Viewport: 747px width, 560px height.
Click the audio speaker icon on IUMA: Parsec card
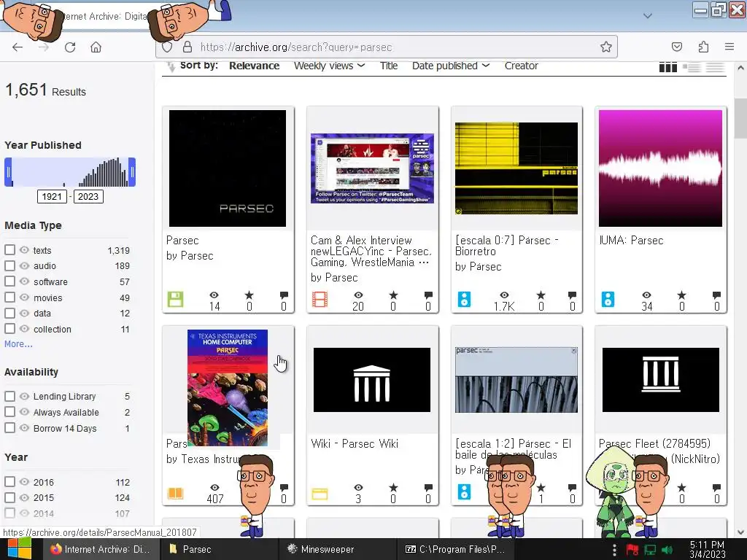pyautogui.click(x=608, y=299)
